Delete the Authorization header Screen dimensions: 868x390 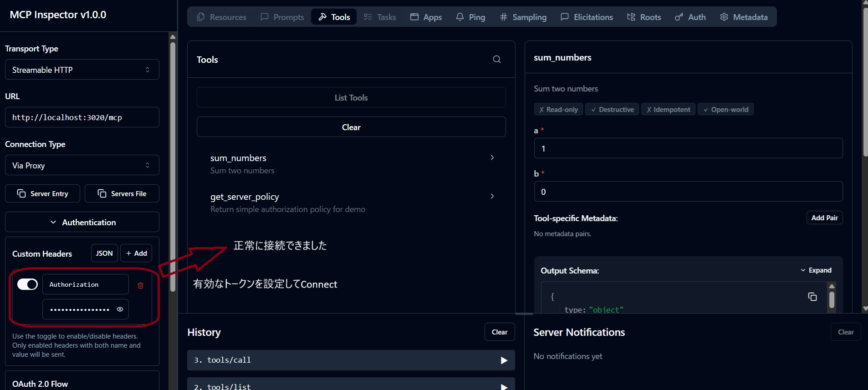(x=141, y=285)
